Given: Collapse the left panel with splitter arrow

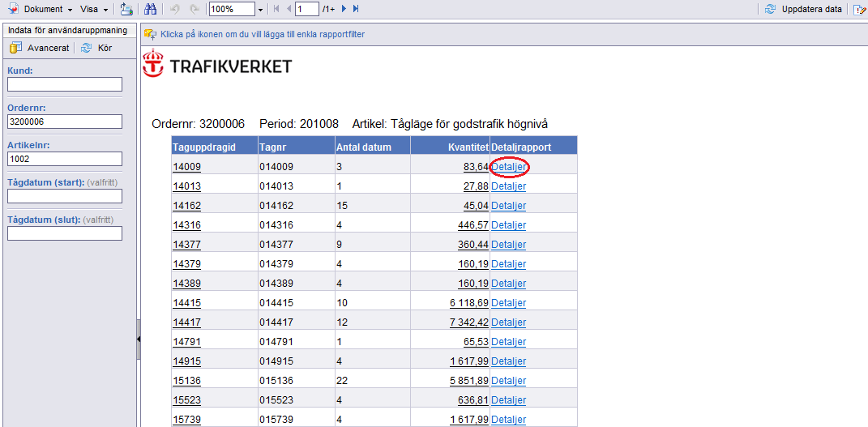Looking at the screenshot, I should (139, 339).
